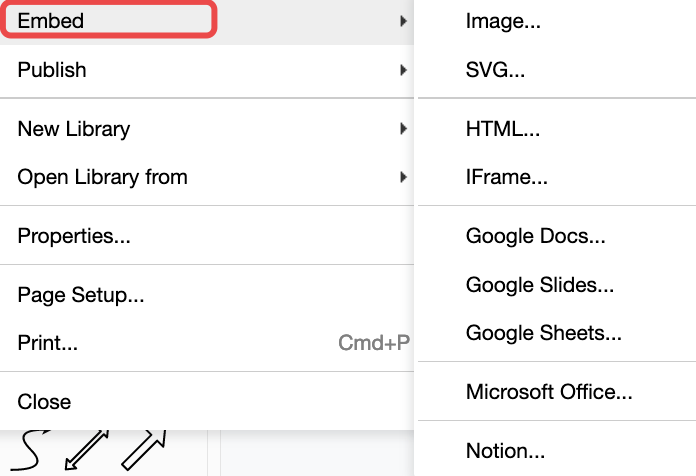
Task: Choose Microsoft Office... embed option
Action: coord(549,392)
